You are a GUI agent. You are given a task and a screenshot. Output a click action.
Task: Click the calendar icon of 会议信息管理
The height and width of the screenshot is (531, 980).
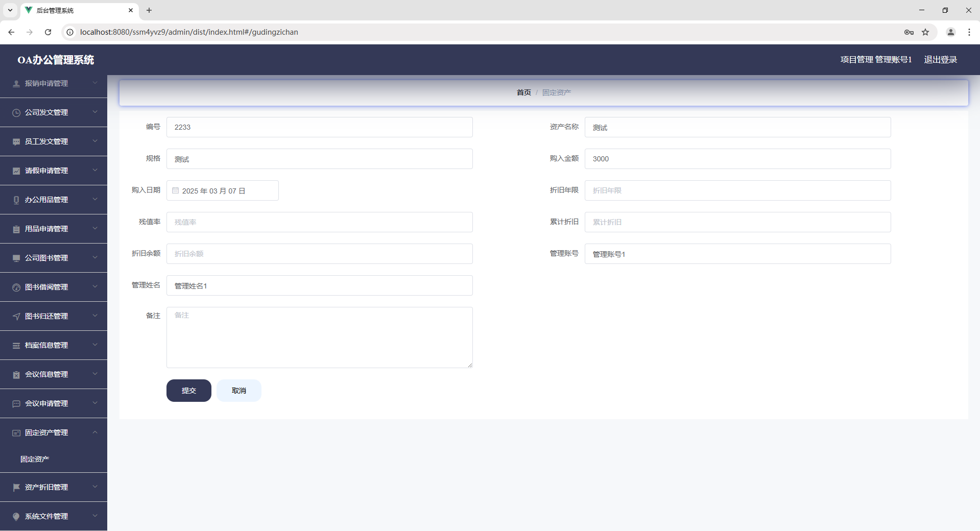(16, 374)
